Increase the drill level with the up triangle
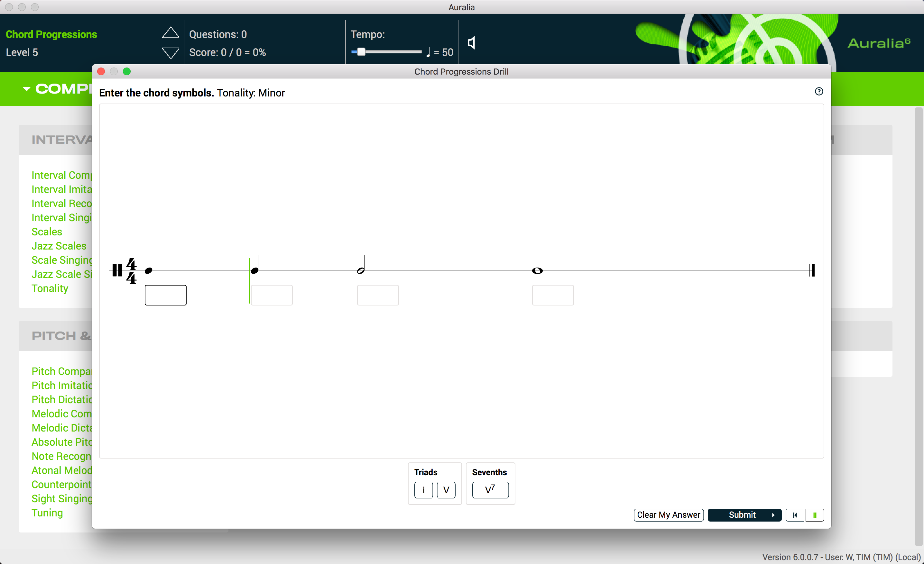The height and width of the screenshot is (564, 924). 171,32
